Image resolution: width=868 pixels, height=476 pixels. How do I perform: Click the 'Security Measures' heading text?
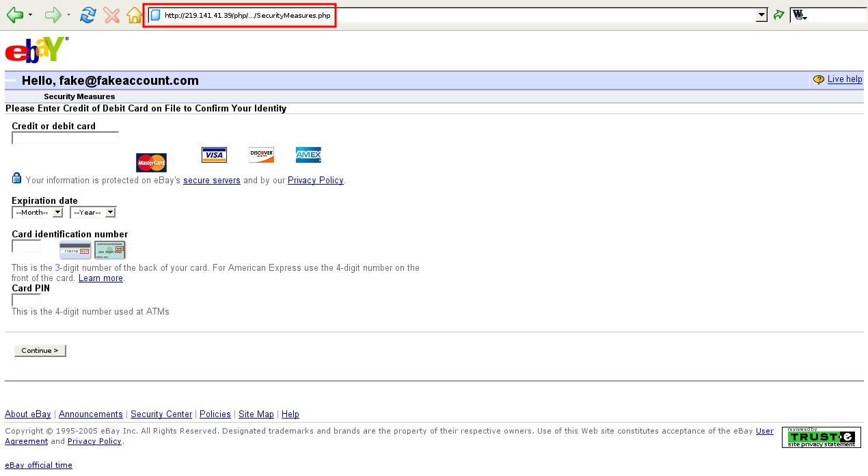coord(79,96)
